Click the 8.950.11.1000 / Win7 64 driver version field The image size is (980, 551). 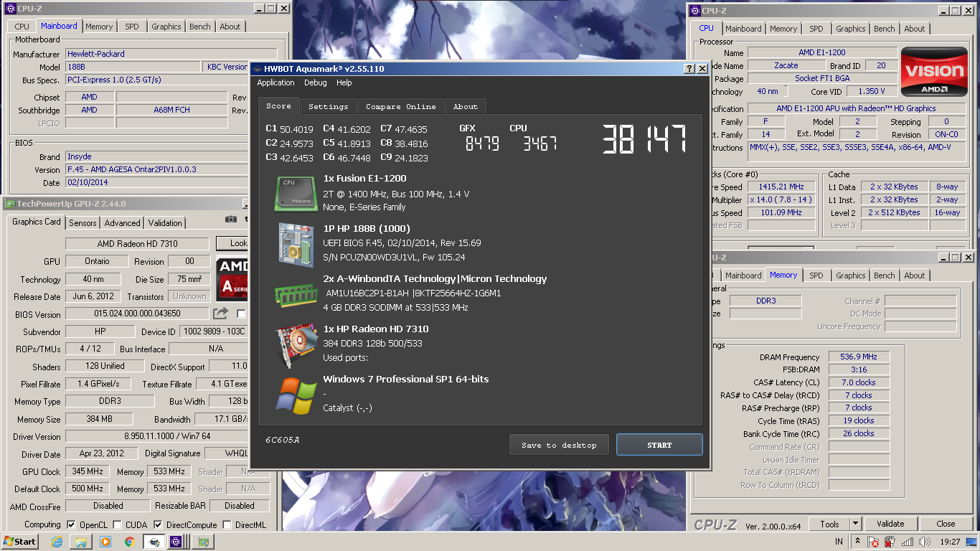(x=156, y=436)
